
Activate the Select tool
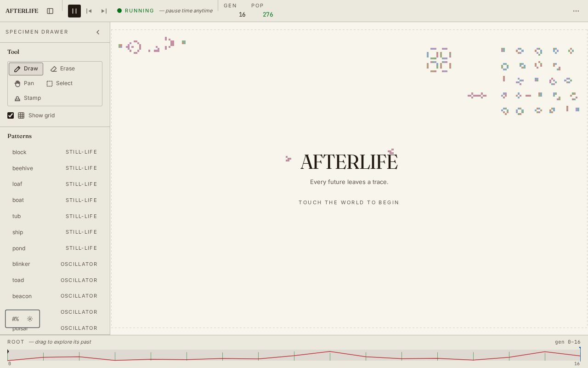point(60,84)
